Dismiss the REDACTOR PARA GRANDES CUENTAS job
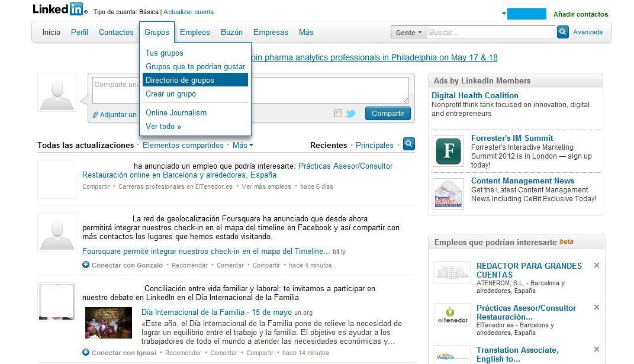 [597, 265]
